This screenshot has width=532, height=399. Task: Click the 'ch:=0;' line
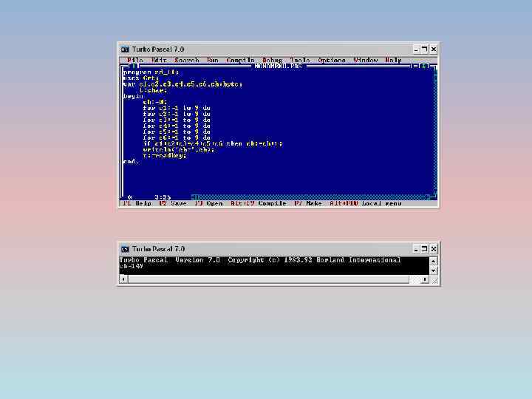tap(154, 102)
